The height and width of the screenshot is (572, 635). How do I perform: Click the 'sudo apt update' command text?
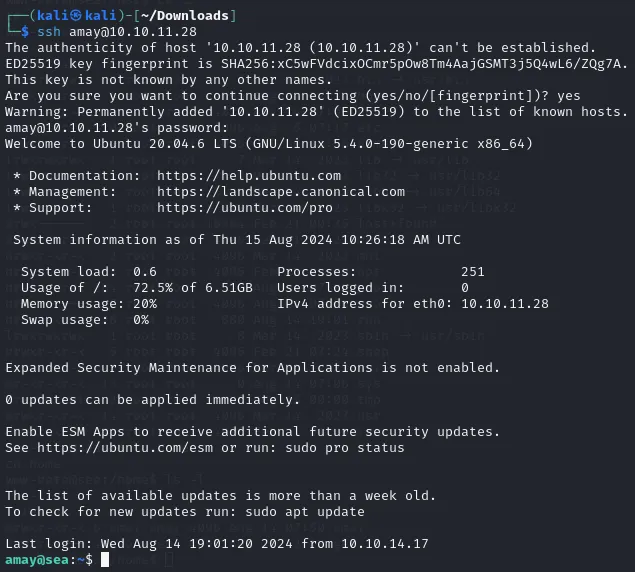tap(305, 512)
